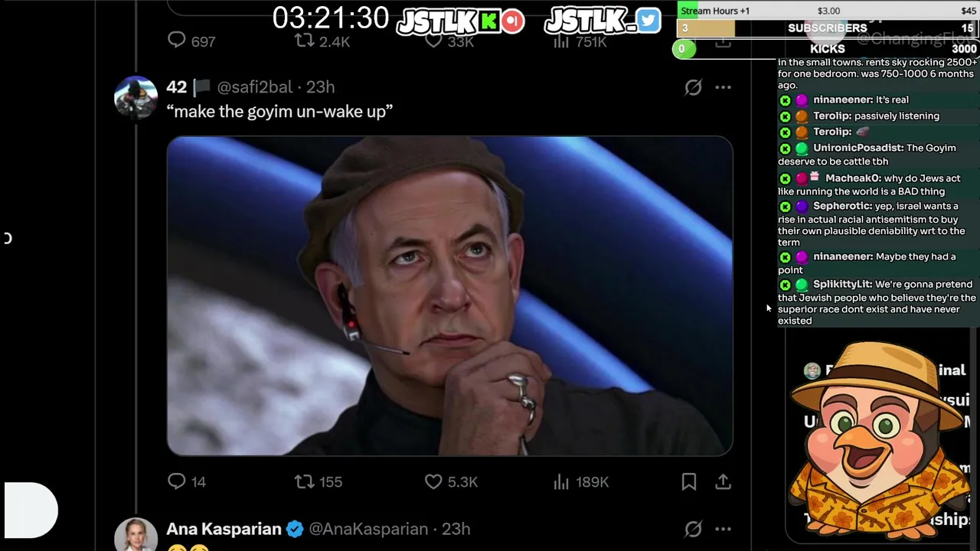Click the SplikittyLit username in chat
This screenshot has width=980, height=551.
click(x=842, y=284)
